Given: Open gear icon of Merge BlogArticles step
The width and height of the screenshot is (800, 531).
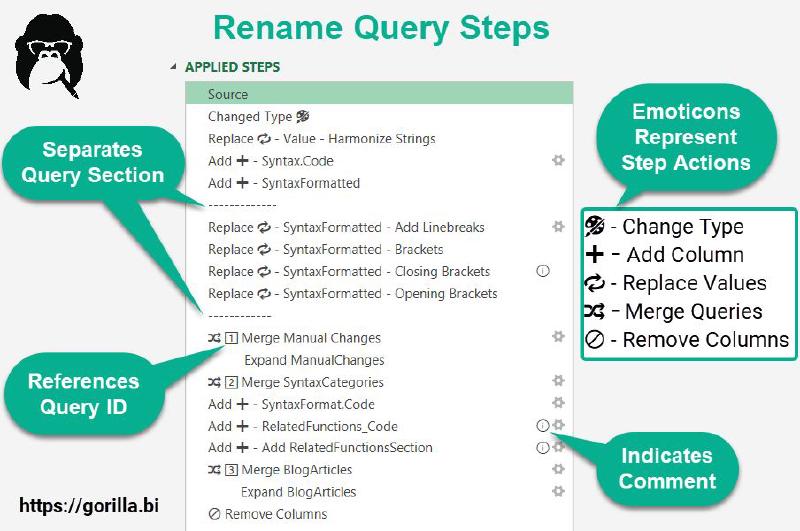Looking at the screenshot, I should [558, 469].
